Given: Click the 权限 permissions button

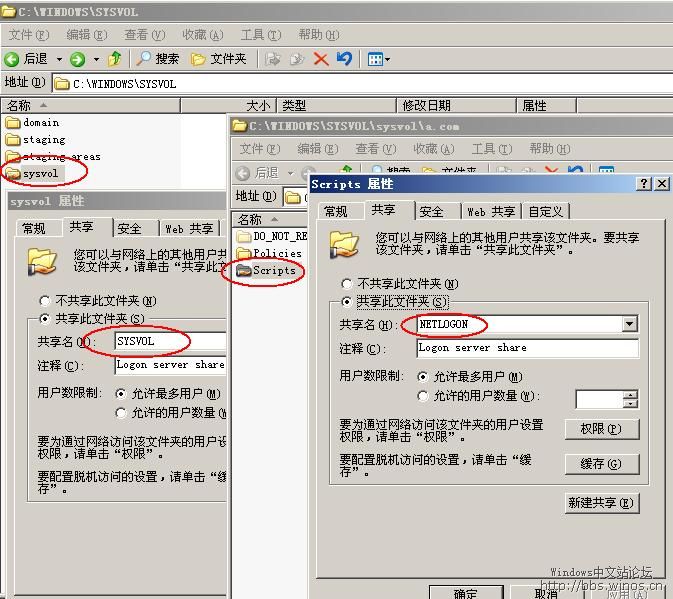Looking at the screenshot, I should (x=600, y=429).
